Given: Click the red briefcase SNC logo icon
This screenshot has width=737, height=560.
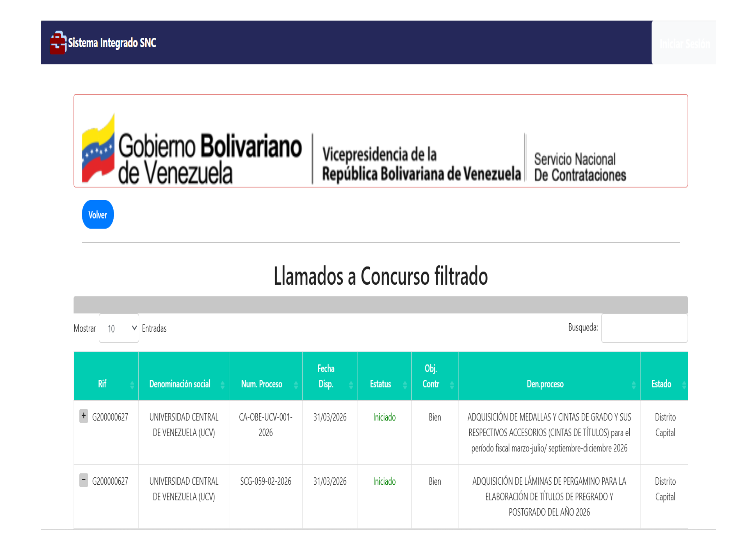Looking at the screenshot, I should [x=58, y=43].
